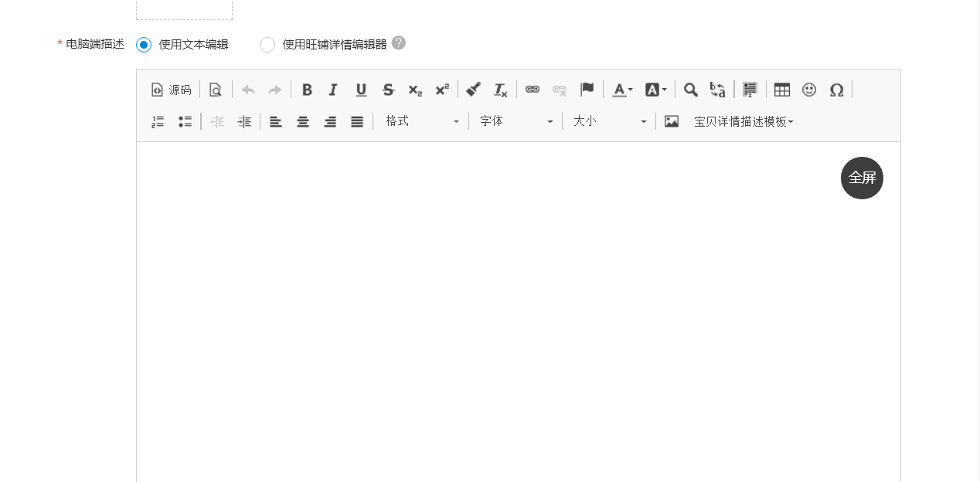Click the insert link icon
Viewport: 980px width, 482px height.
533,90
